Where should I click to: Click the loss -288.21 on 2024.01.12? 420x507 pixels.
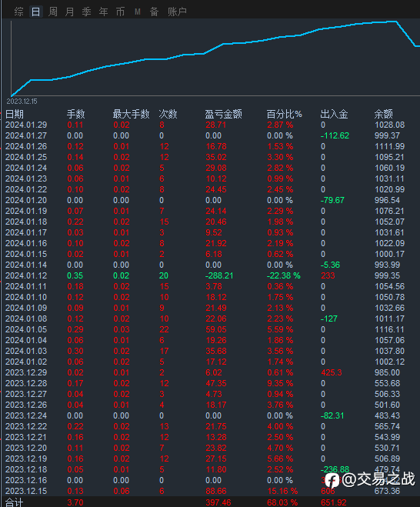click(219, 275)
